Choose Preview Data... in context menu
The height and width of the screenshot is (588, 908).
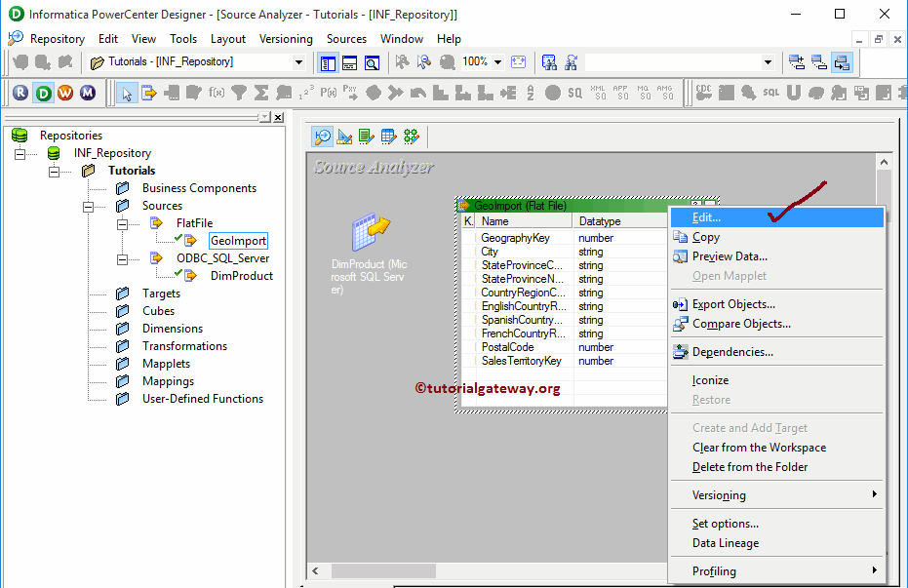click(776, 256)
